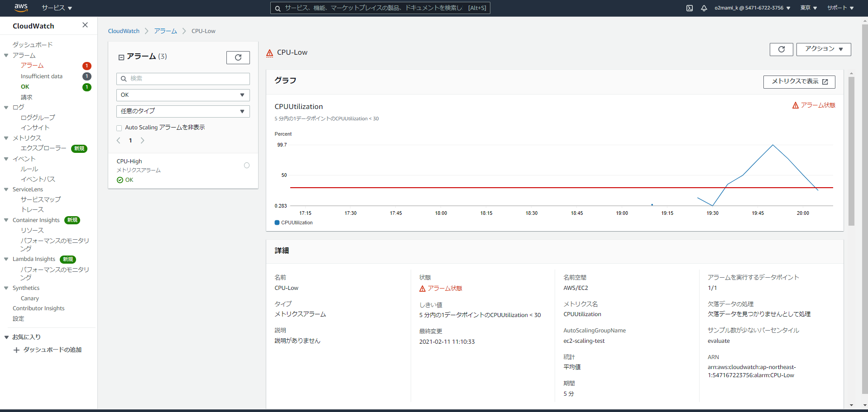
Task: Open インサイト under logs
Action: pyautogui.click(x=35, y=128)
